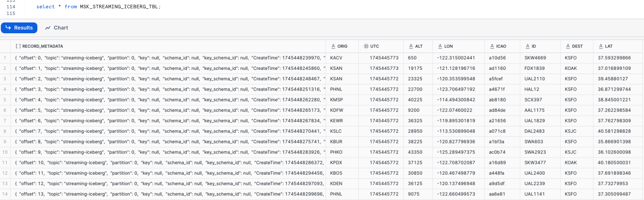Viewport: 644px width, 200px height.
Task: Click the ID cell SWA603
Action: pos(539,142)
